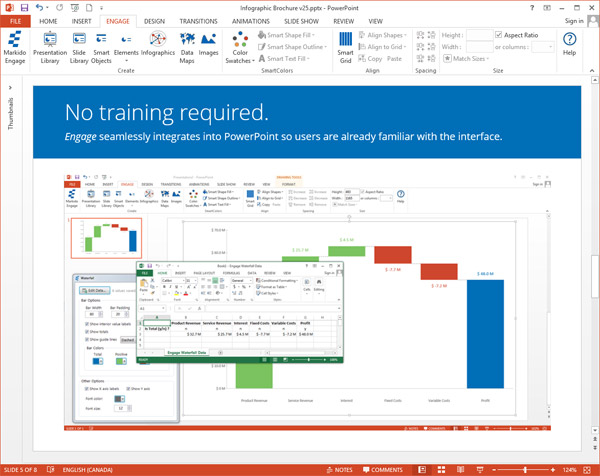Viewport: 600px width, 476px height.
Task: Open PowerPoint Help question mark in title bar
Action: (532, 8)
